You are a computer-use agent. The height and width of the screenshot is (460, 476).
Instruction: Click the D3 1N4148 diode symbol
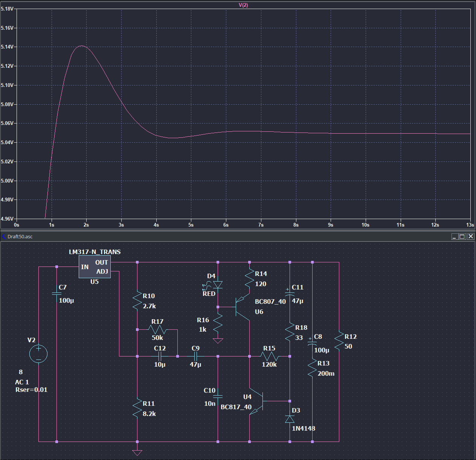click(x=290, y=419)
